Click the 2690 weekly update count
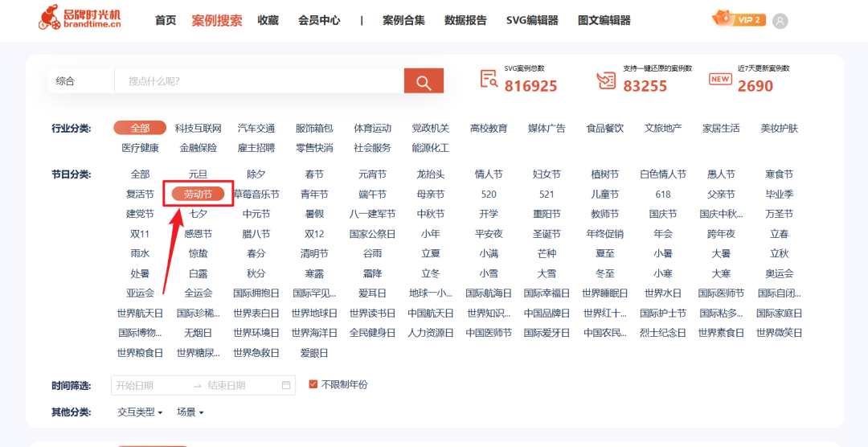 point(755,86)
